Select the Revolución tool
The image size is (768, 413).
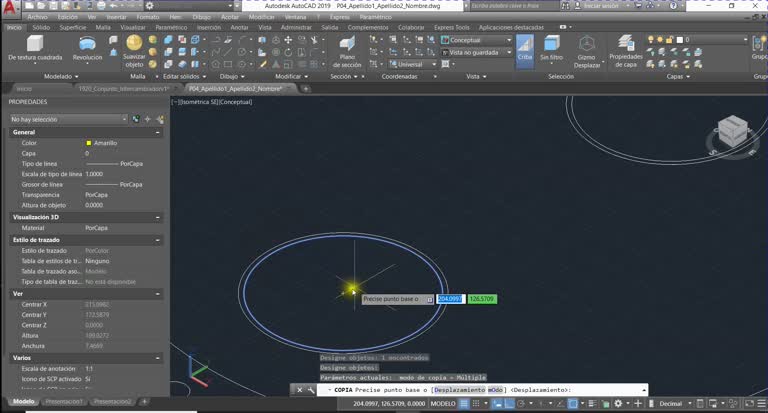pyautogui.click(x=87, y=49)
